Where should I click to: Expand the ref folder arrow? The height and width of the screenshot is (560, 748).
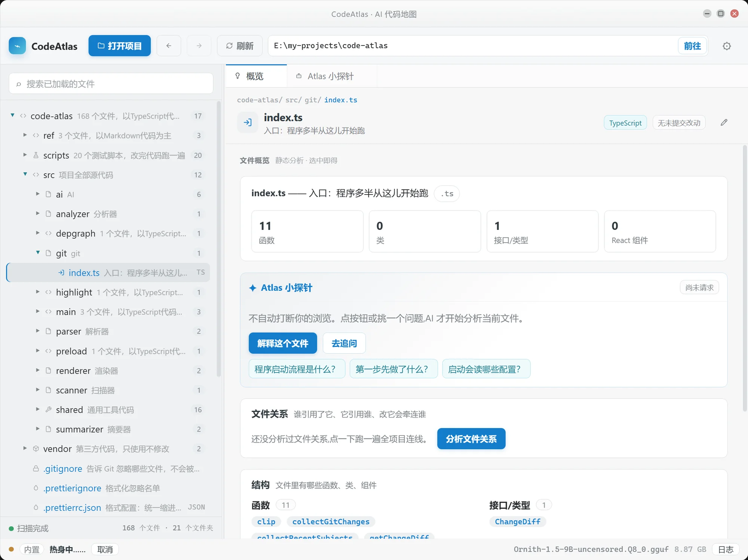pos(25,135)
